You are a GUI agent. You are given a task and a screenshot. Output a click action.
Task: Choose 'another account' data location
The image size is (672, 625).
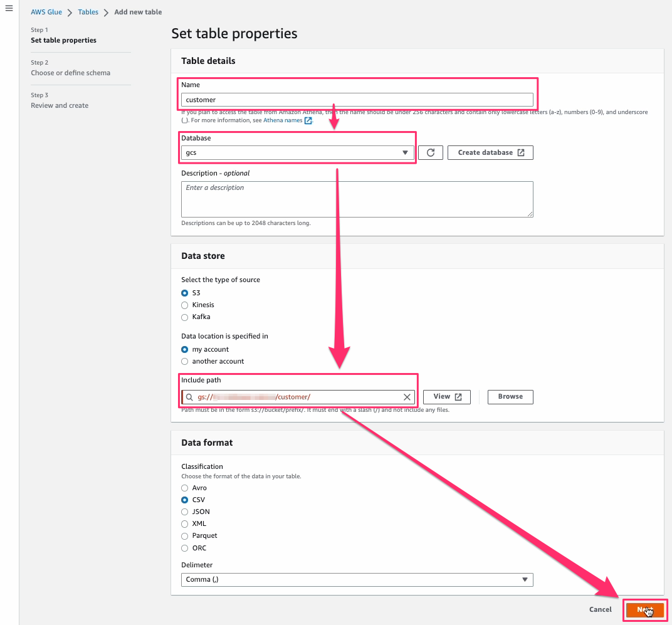(185, 362)
